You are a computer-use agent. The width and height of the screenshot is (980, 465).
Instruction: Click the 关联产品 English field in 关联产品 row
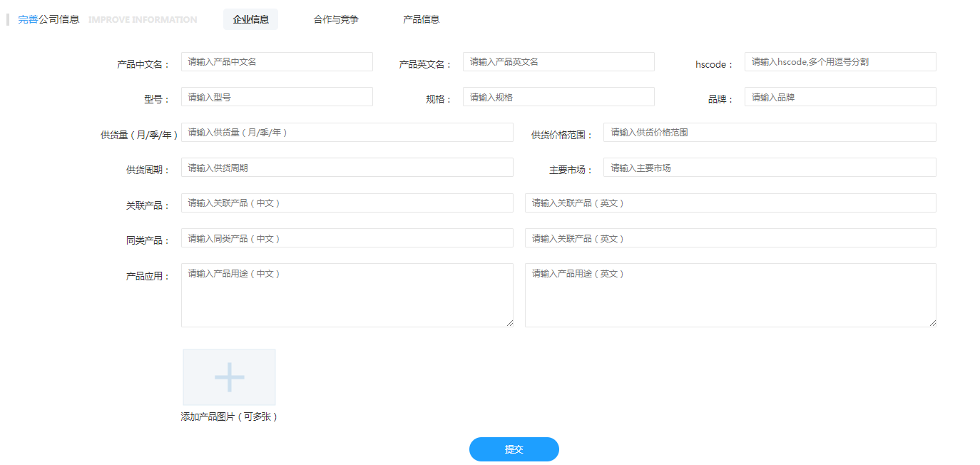(730, 203)
